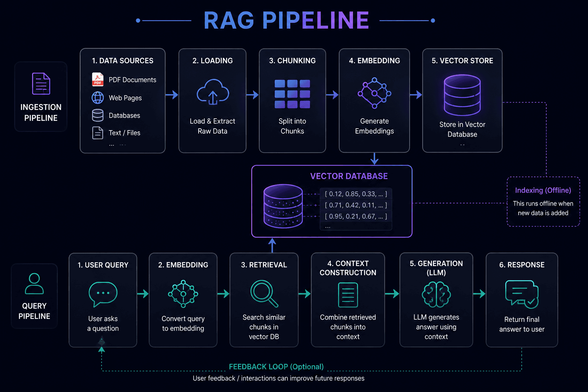Click the Vector Database cylinder icon

click(283, 206)
